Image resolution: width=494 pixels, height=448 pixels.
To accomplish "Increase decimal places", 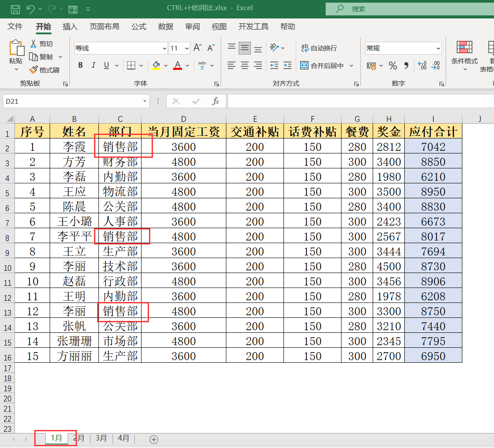I will pos(422,66).
